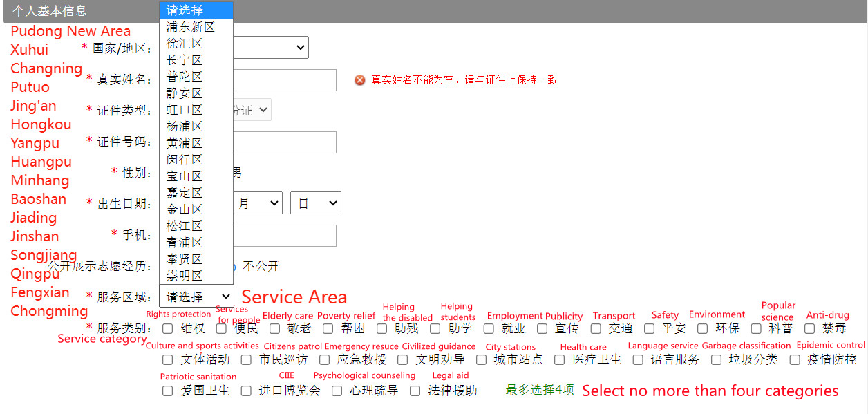Select 奉贤区 in the list
Viewport: 868px width, 414px height.
click(x=196, y=259)
